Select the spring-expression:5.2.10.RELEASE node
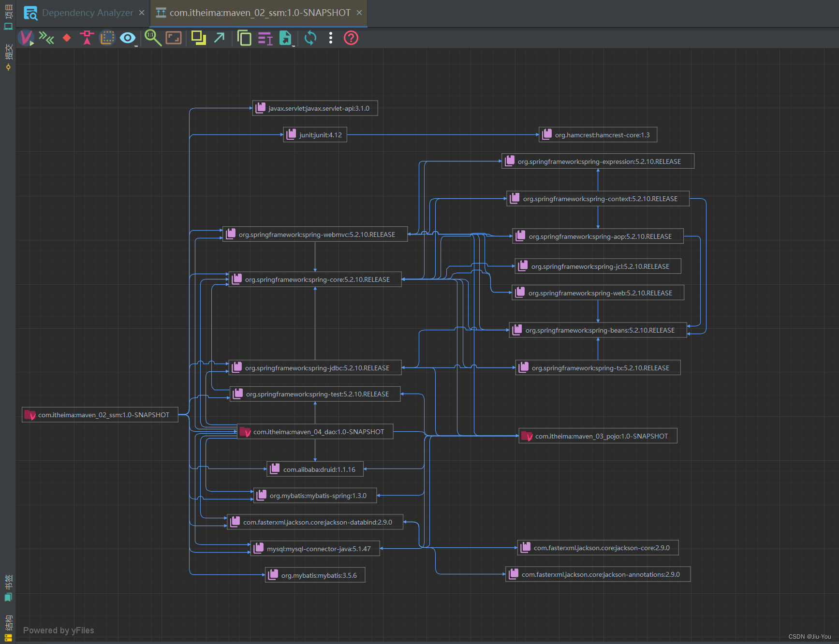Screen dimensions: 839x644 coord(598,161)
